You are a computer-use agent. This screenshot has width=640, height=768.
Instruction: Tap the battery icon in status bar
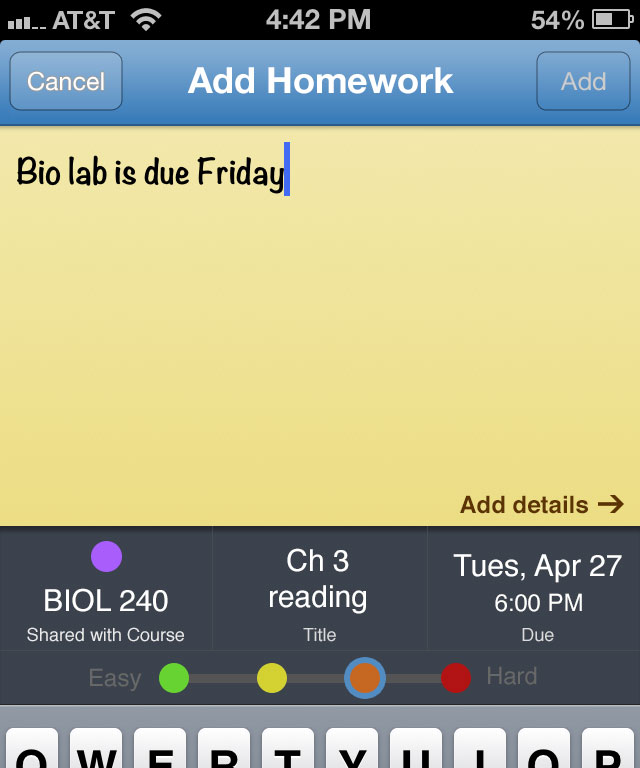click(x=613, y=20)
